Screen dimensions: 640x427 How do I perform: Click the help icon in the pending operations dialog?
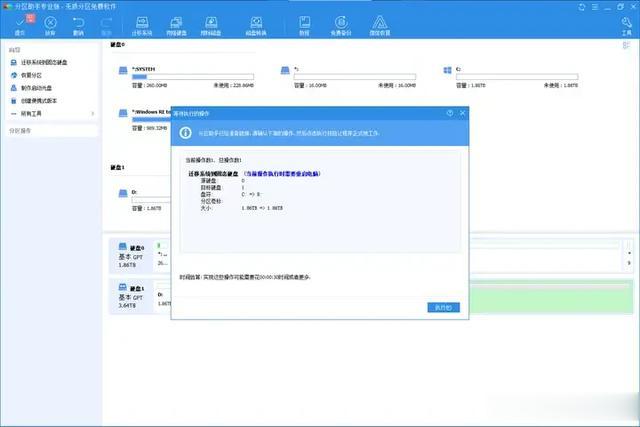pyautogui.click(x=450, y=113)
